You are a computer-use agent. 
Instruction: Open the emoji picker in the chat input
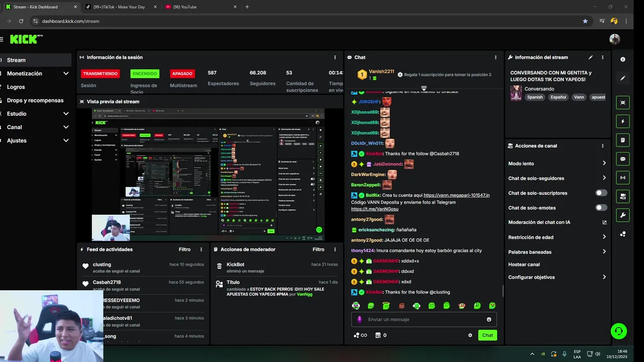[x=489, y=319]
